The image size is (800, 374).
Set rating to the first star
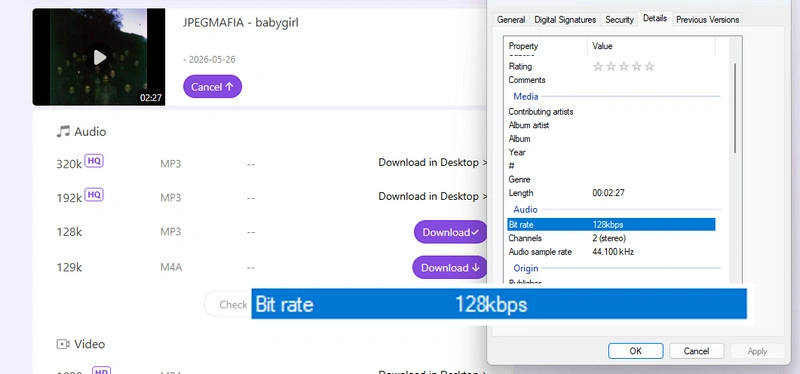click(x=598, y=66)
